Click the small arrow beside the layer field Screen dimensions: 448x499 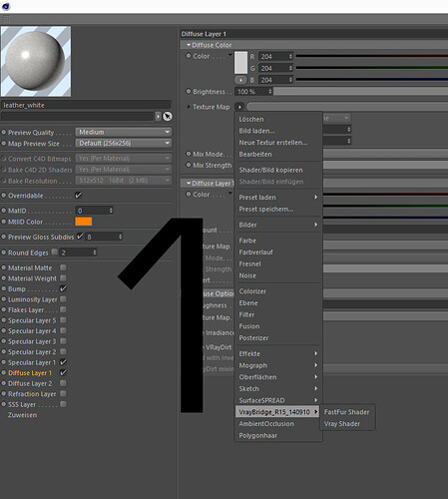pyautogui.click(x=158, y=117)
